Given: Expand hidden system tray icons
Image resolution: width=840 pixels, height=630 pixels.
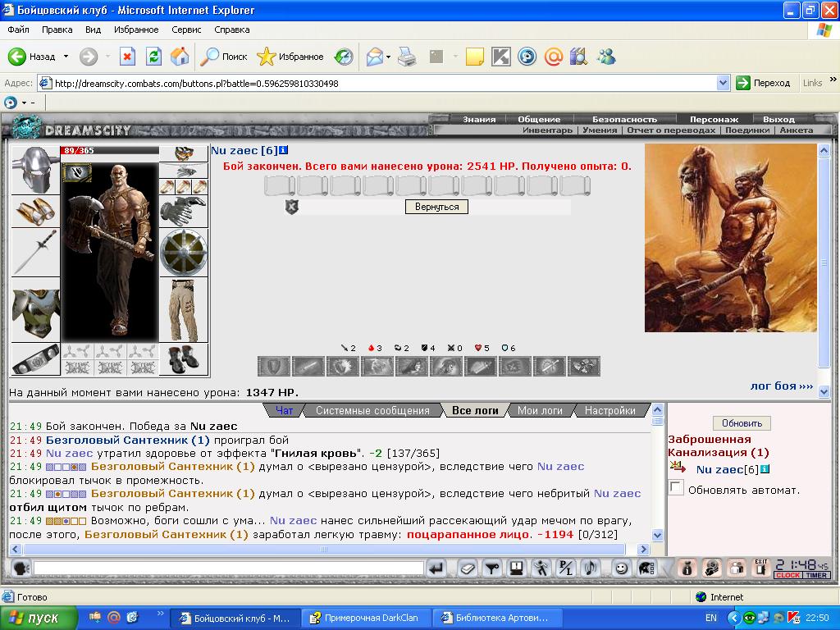Looking at the screenshot, I should [733, 618].
